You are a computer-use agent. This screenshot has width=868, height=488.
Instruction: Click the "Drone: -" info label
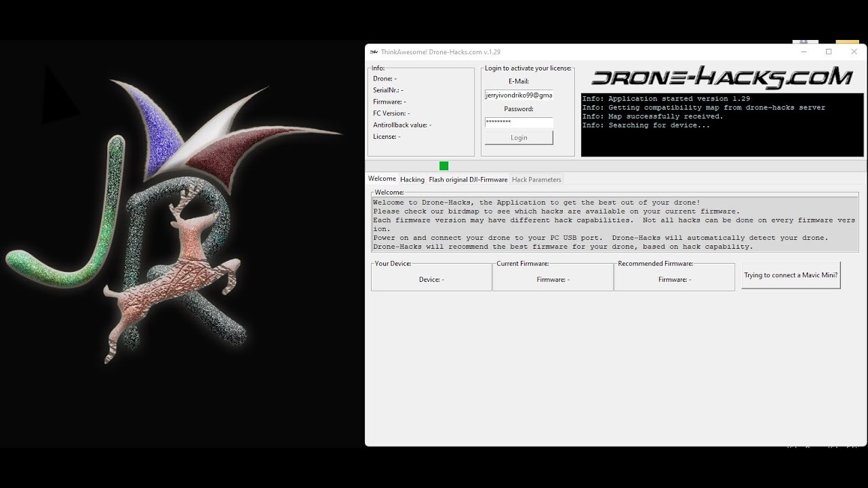click(384, 79)
